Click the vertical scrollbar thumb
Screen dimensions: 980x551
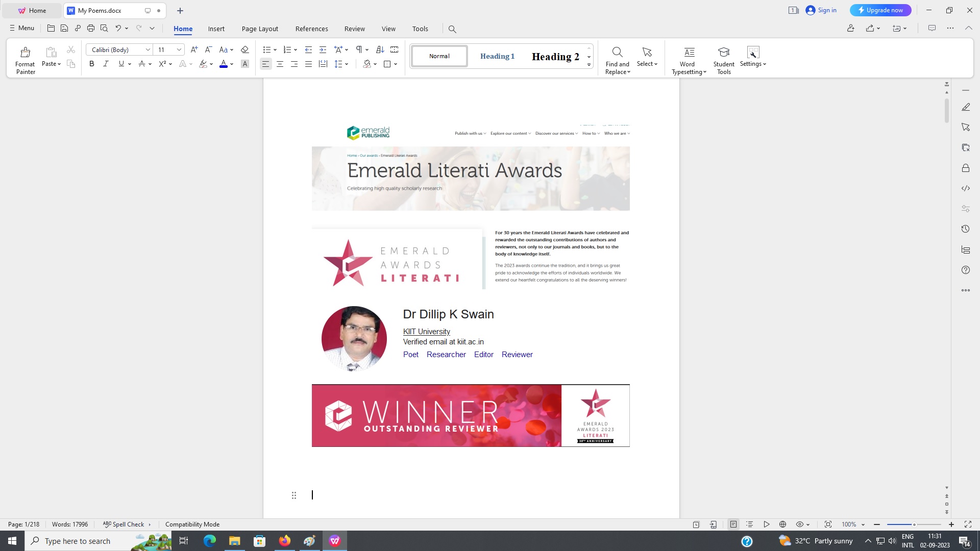pos(947,110)
